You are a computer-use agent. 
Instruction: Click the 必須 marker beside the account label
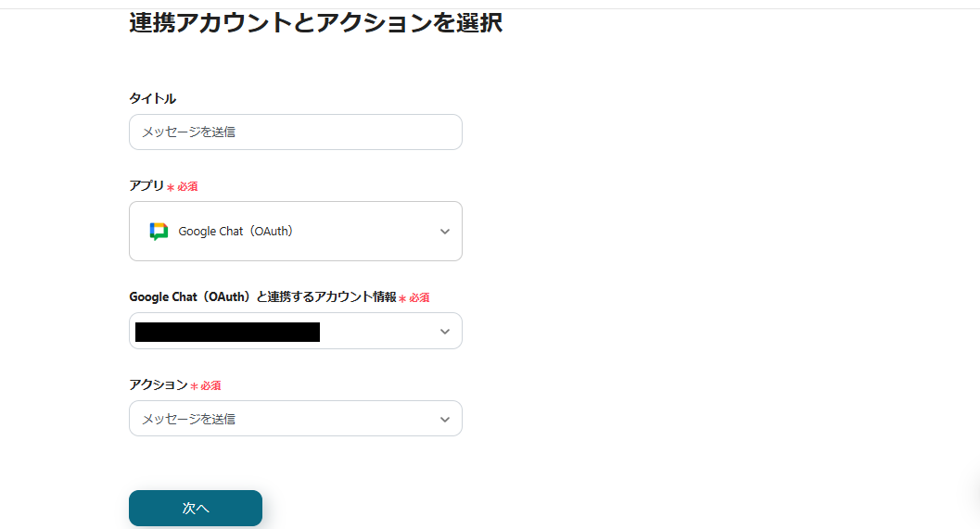419,298
